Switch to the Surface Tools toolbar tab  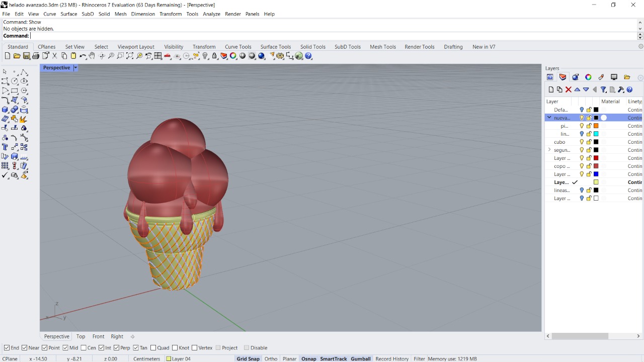click(x=275, y=47)
